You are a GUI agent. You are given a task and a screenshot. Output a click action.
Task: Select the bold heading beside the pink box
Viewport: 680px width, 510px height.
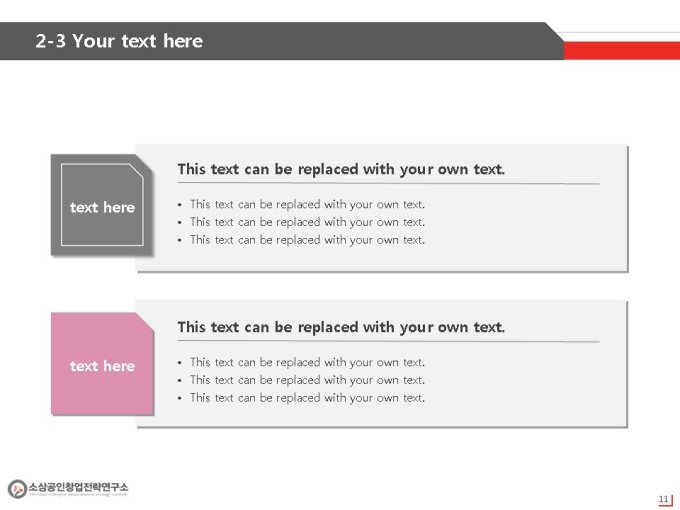[341, 327]
